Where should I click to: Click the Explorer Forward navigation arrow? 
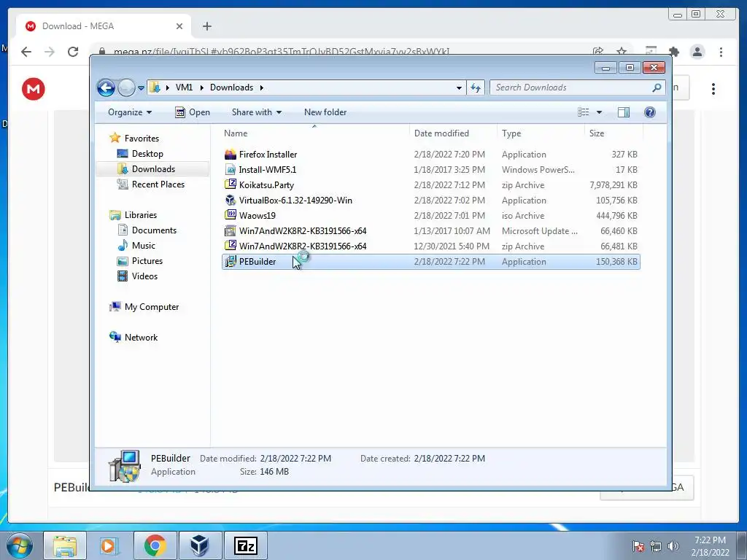126,87
